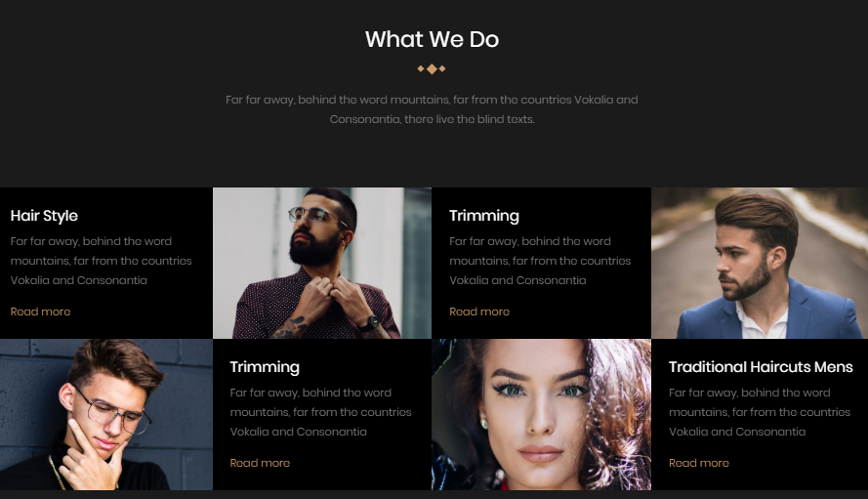Image resolution: width=868 pixels, height=499 pixels.
Task: Click the Traditional Haircuts Mens title
Action: [x=761, y=366]
